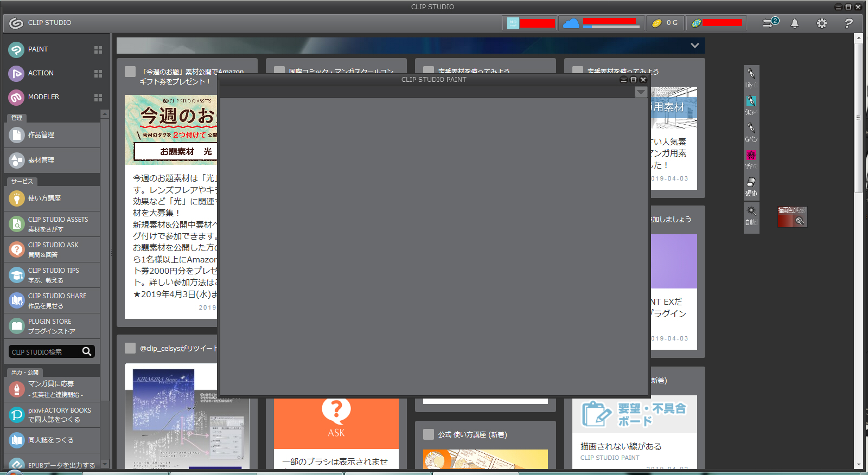Open CLIP STUDIO ASSETS service
This screenshot has height=475, width=868.
52,224
